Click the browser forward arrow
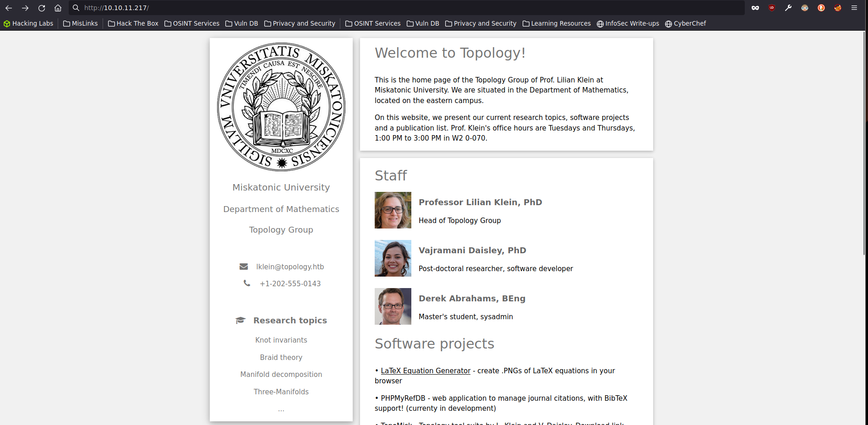Viewport: 868px width, 425px height. 25,8
